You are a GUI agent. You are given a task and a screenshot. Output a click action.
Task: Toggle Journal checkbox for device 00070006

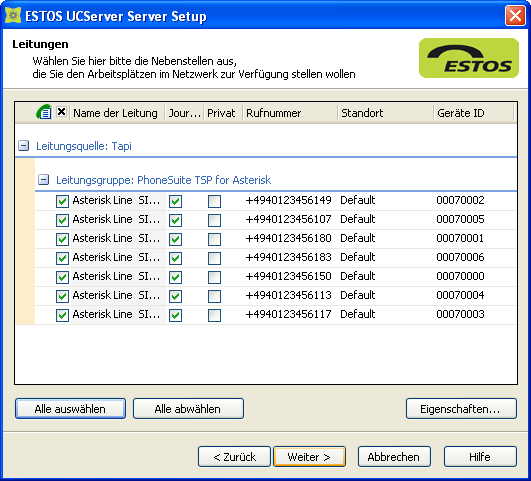pos(175,258)
